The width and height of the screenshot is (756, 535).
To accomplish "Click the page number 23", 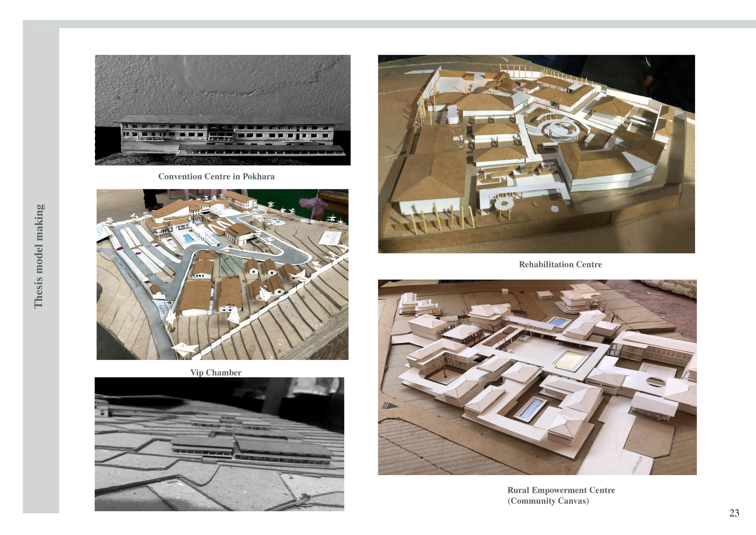I will pyautogui.click(x=734, y=513).
